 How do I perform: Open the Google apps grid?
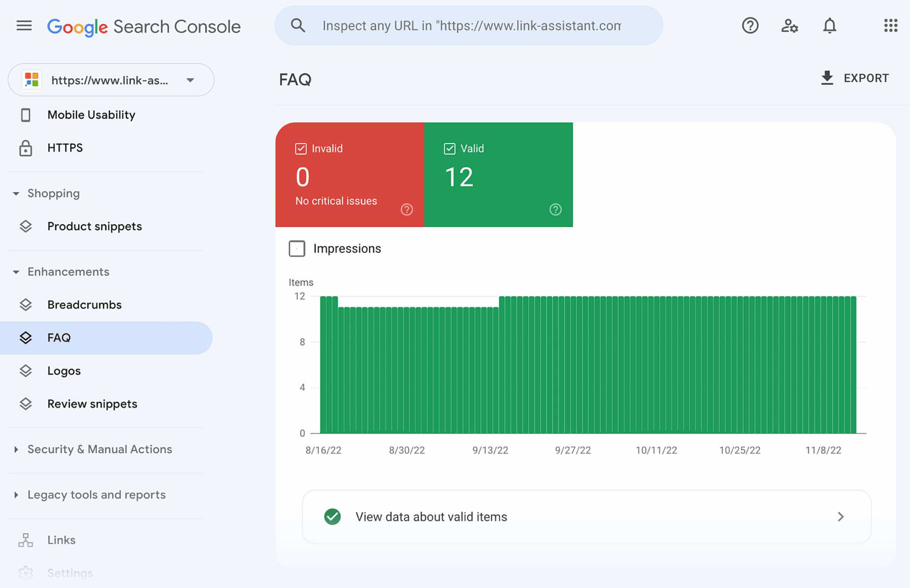coord(890,26)
